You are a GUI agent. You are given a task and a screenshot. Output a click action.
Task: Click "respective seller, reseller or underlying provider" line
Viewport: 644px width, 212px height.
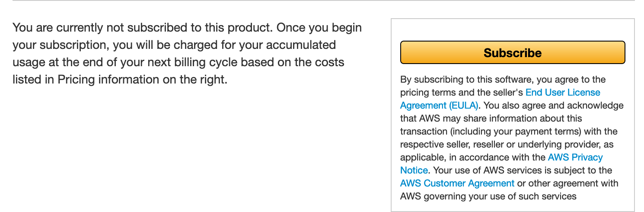coord(507,145)
